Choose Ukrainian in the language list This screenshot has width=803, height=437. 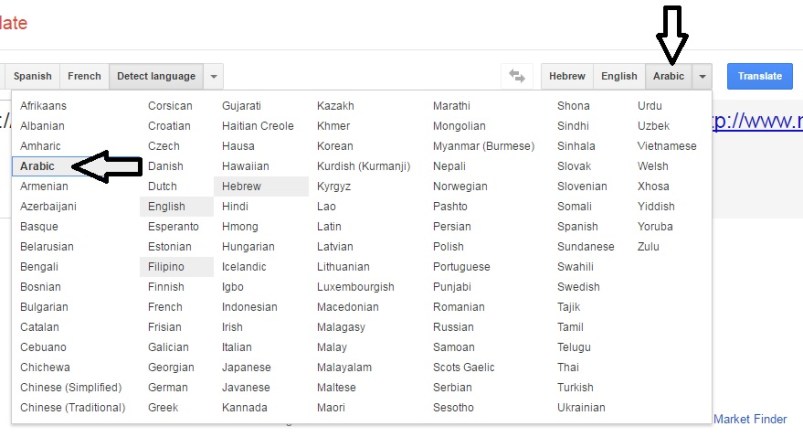click(x=580, y=407)
